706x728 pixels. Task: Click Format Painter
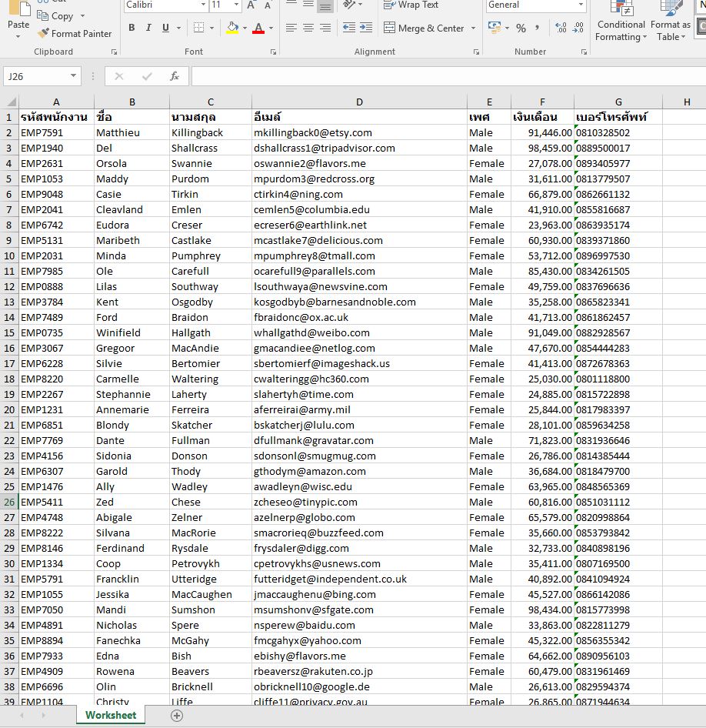tap(75, 33)
